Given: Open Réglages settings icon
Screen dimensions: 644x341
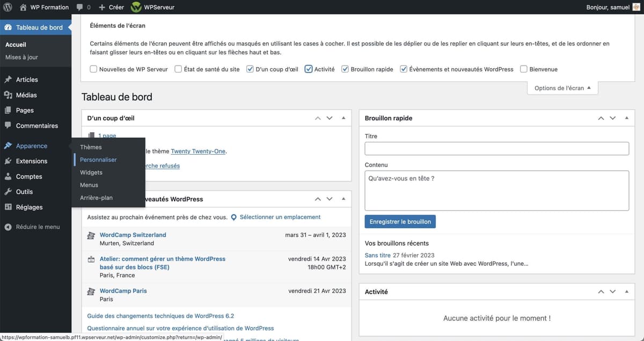Looking at the screenshot, I should click(10, 207).
